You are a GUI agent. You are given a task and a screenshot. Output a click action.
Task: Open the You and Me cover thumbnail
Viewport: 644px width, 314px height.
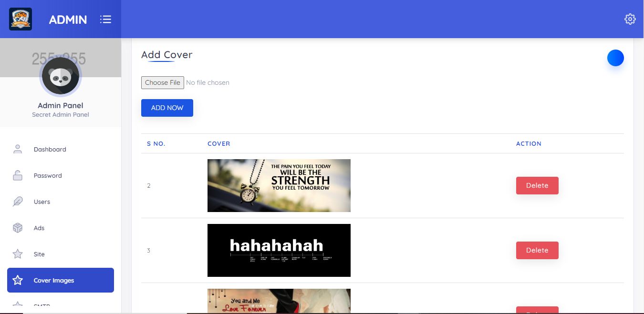coord(279,301)
